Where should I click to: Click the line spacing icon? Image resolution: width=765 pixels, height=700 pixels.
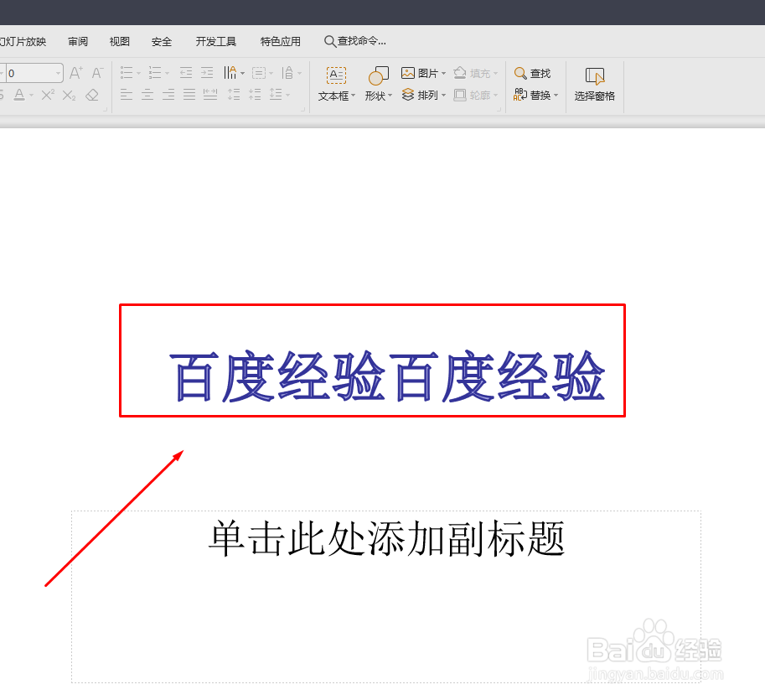point(276,94)
